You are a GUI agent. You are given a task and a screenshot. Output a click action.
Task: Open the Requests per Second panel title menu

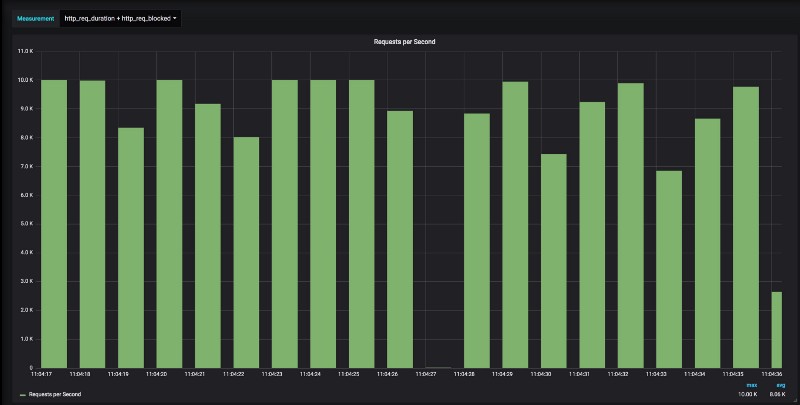(x=405, y=42)
